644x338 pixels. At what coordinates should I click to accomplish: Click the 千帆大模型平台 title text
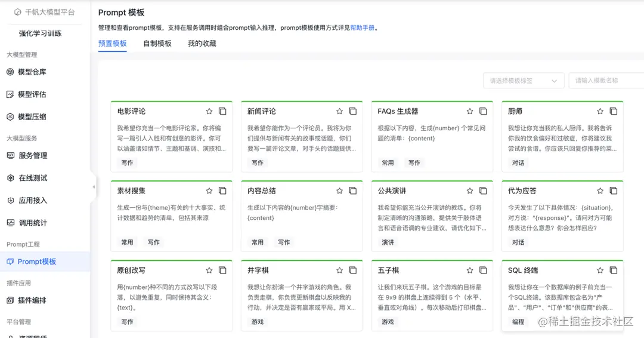point(49,13)
